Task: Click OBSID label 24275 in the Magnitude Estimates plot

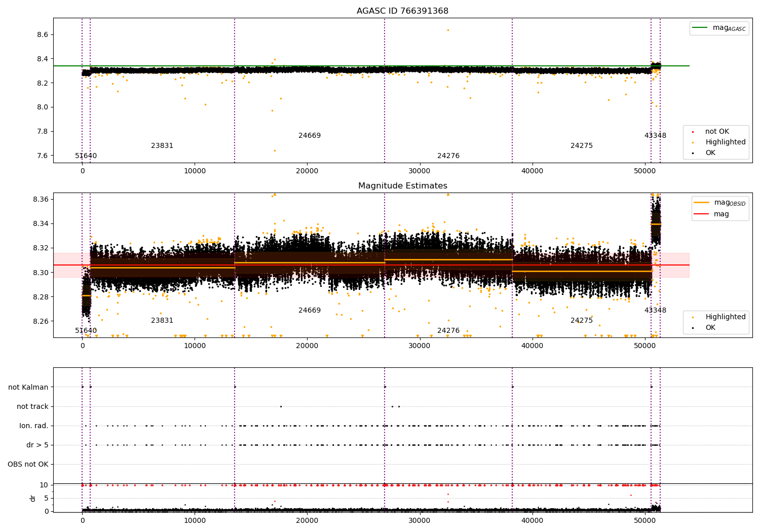Action: click(x=582, y=321)
